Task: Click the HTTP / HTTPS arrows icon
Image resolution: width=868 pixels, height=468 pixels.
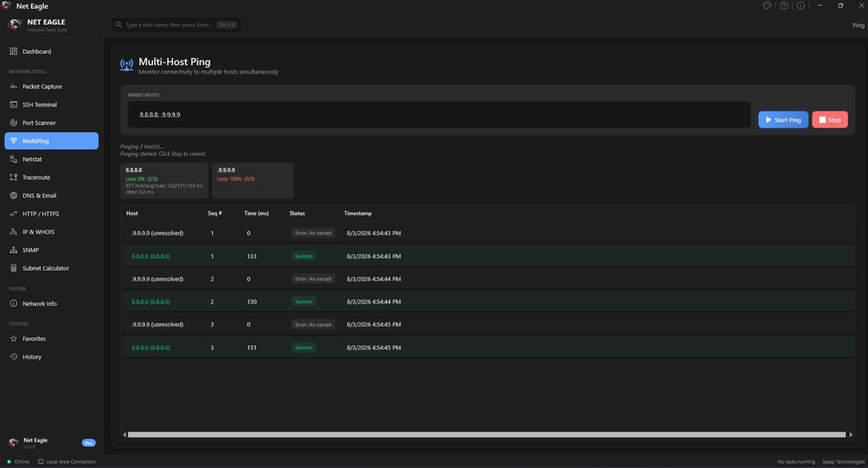Action: point(13,214)
